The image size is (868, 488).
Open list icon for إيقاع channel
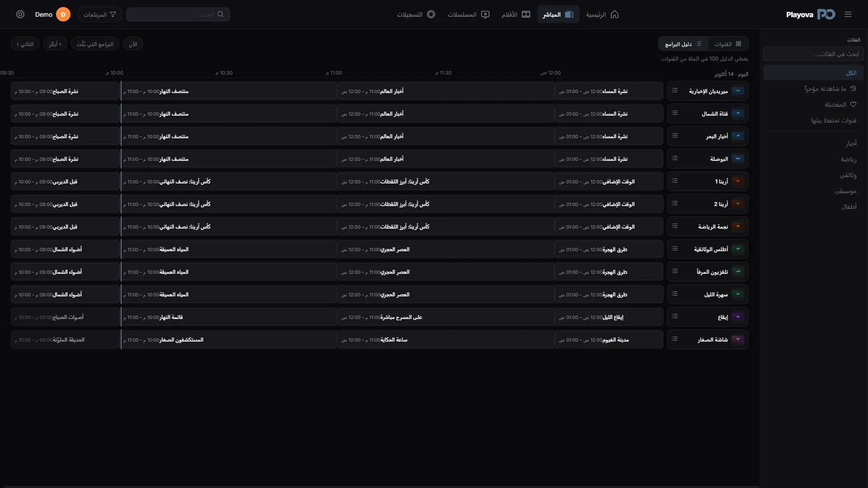(x=675, y=317)
